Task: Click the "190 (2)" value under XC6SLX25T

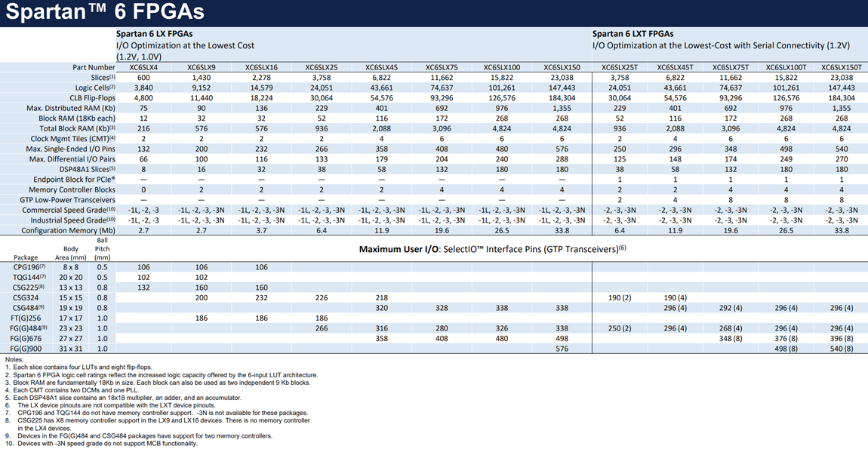Action: tap(620, 297)
